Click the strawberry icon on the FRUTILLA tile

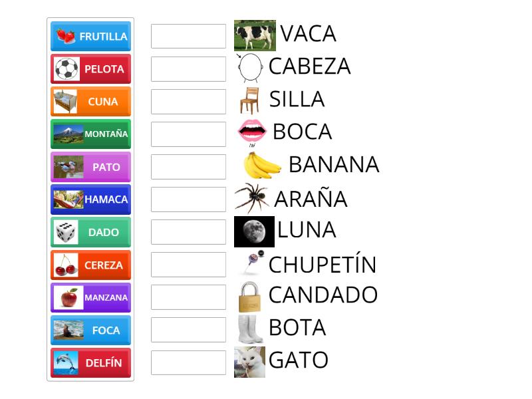[65, 37]
